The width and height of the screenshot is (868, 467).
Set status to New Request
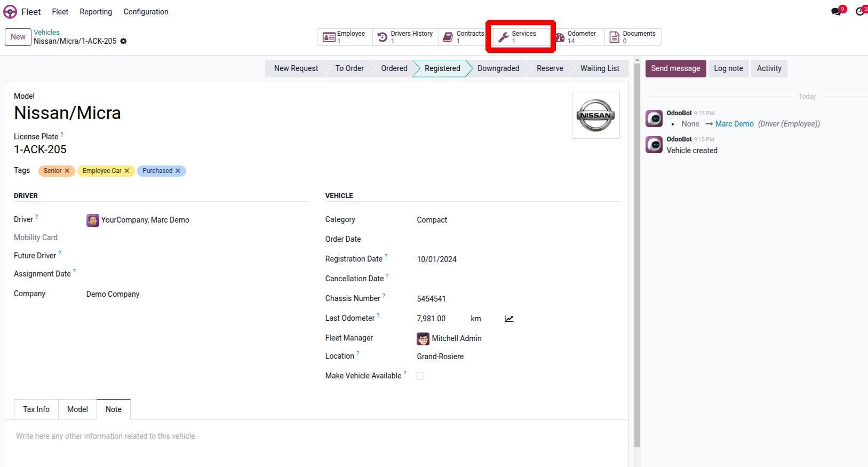click(x=296, y=68)
